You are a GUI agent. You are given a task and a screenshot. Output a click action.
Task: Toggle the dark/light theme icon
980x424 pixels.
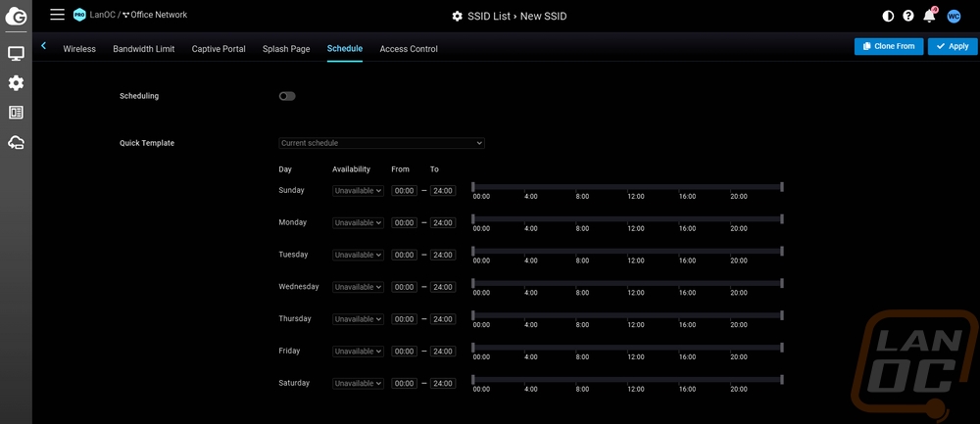(888, 16)
